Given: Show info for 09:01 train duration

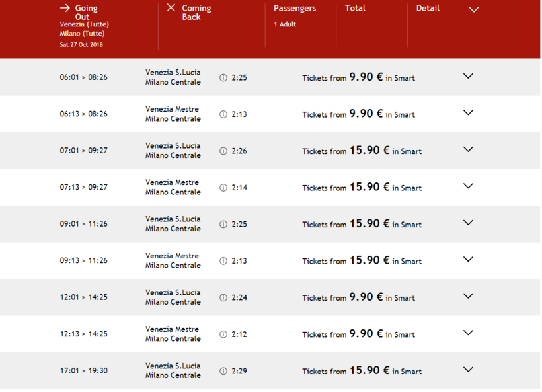Looking at the screenshot, I should pos(223,225).
